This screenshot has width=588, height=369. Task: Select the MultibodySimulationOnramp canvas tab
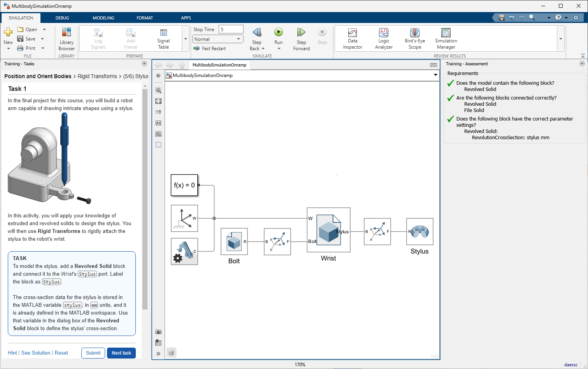(x=219, y=65)
